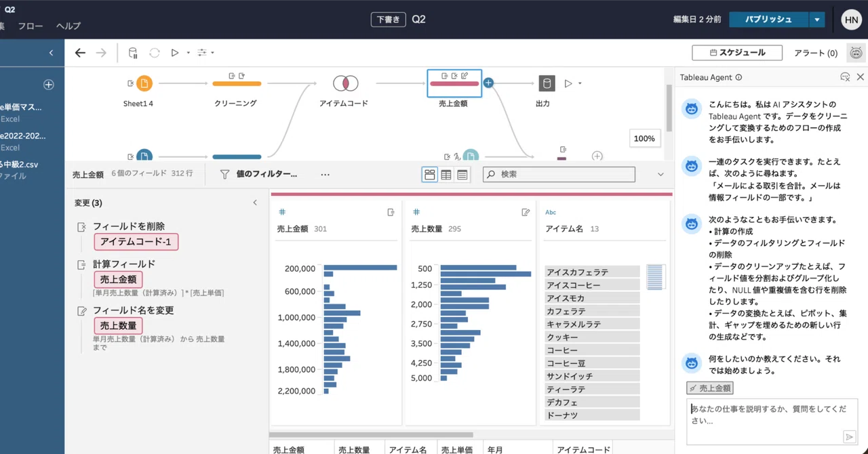Open the flow settings sliders dropdown
The image size is (868, 454).
(x=205, y=53)
